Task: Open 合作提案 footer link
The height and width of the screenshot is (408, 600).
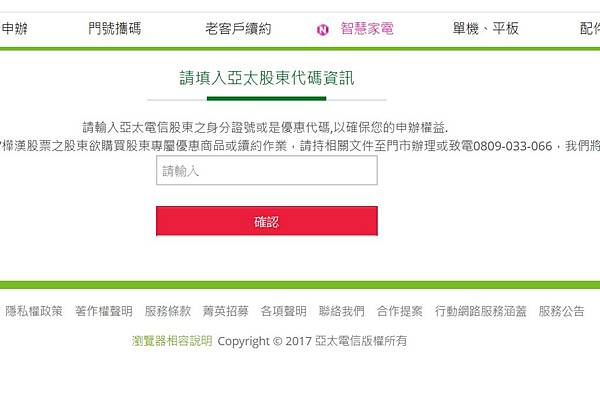Action: (x=399, y=311)
